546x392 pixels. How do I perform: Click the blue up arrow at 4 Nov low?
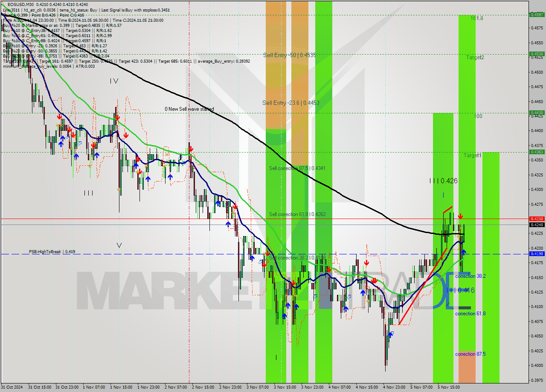coord(391,335)
